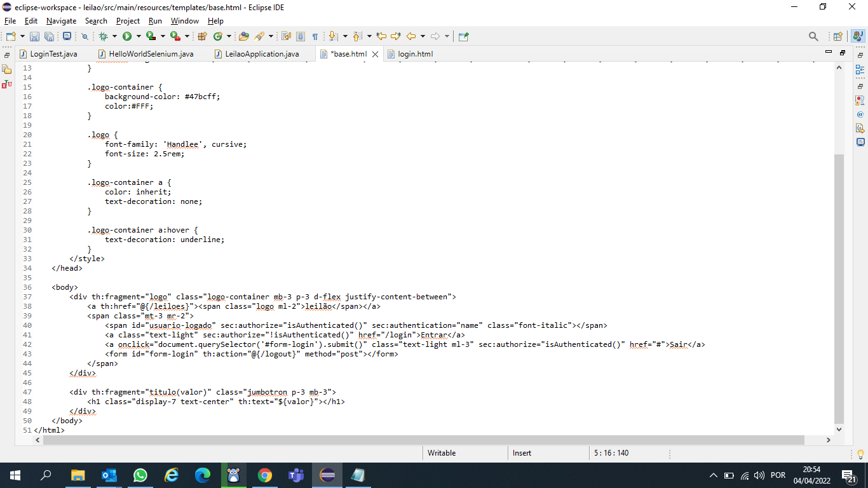868x488 pixels.
Task: Open Google Chrome from the taskbar
Action: click(x=265, y=475)
